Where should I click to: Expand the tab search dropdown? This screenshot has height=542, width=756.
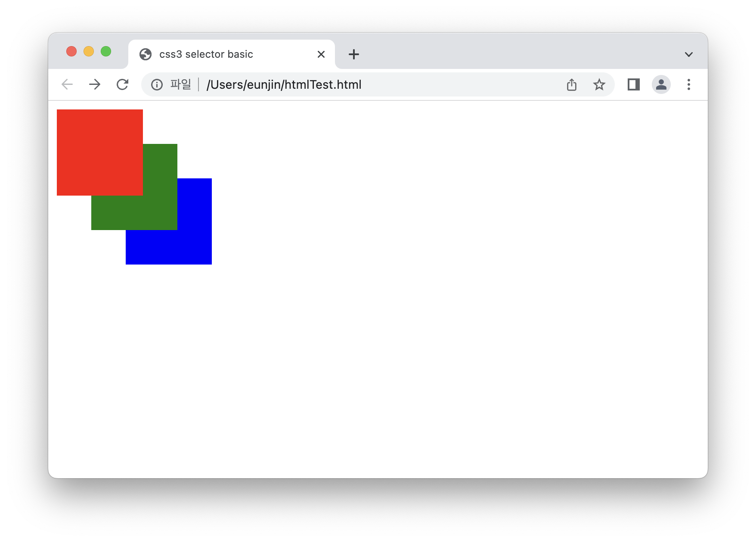tap(689, 54)
